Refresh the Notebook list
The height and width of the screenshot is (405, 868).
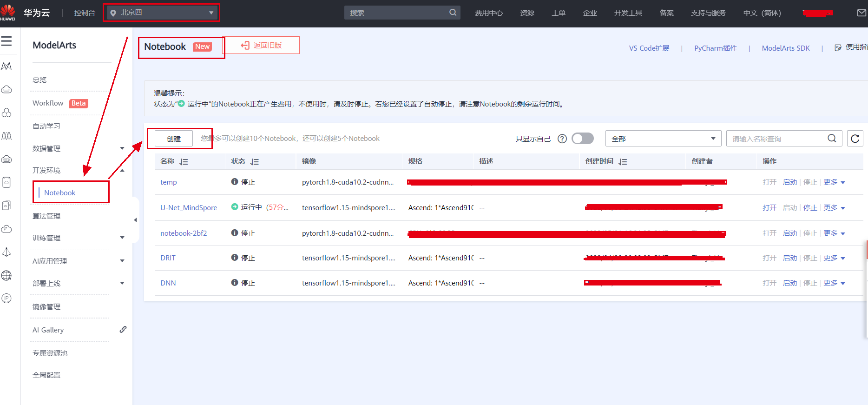coord(855,139)
